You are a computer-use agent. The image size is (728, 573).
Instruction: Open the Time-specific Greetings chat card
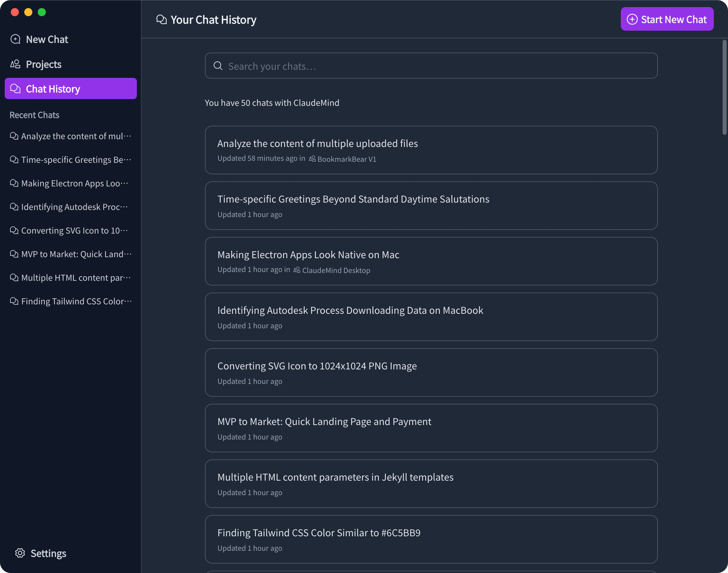(431, 206)
